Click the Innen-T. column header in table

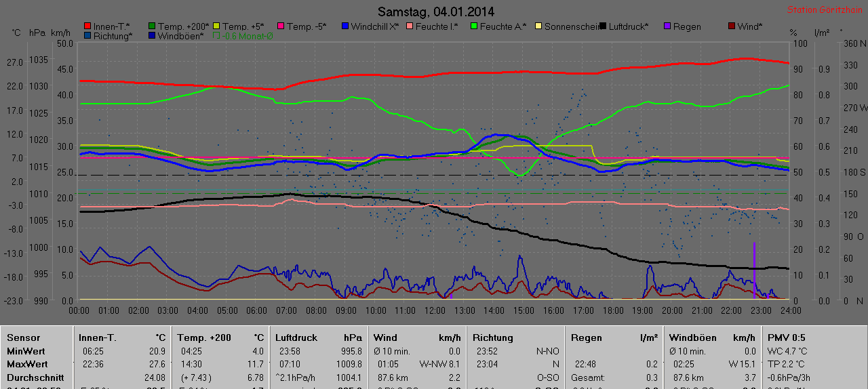coord(97,337)
